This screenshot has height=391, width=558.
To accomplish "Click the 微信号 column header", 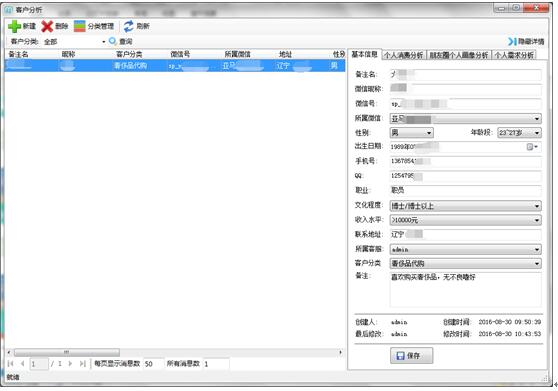I will [180, 54].
